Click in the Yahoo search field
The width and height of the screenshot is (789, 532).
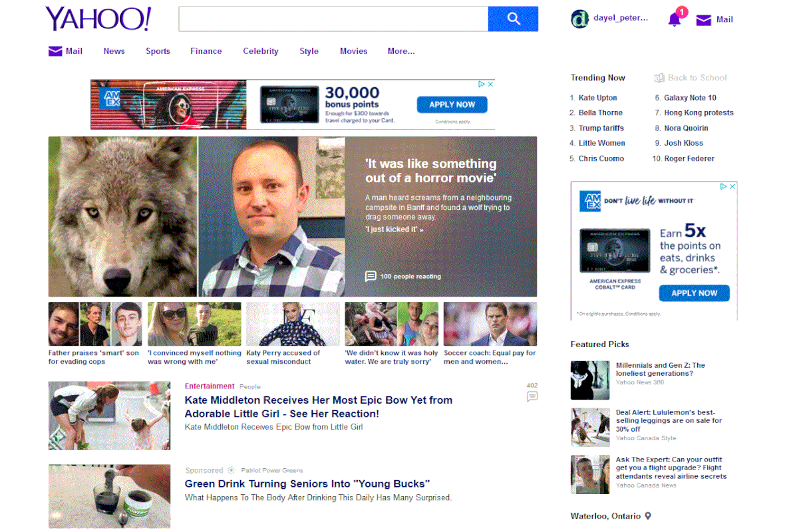[333, 19]
